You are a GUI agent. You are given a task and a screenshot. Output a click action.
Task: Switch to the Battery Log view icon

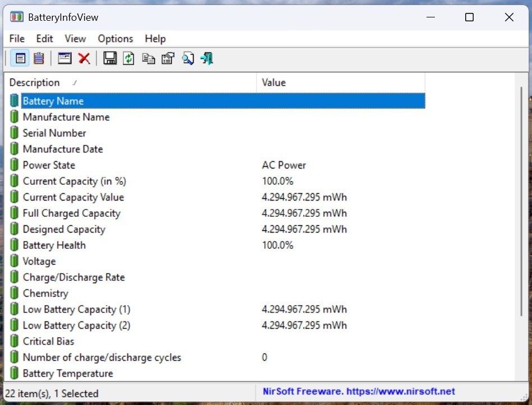[39, 58]
